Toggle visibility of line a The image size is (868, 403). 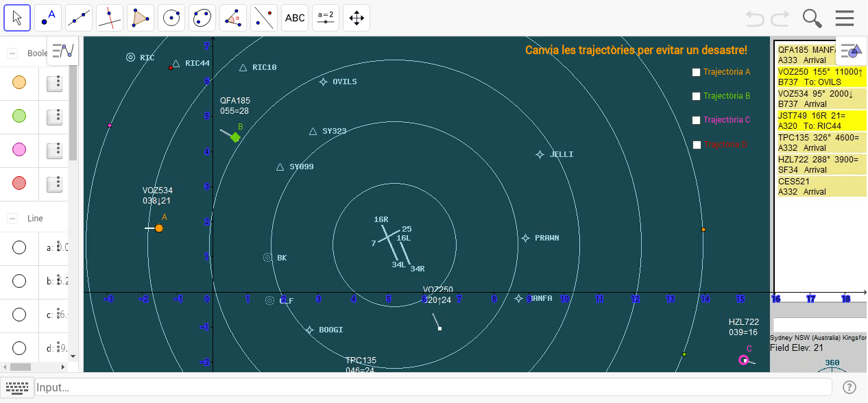(19, 247)
